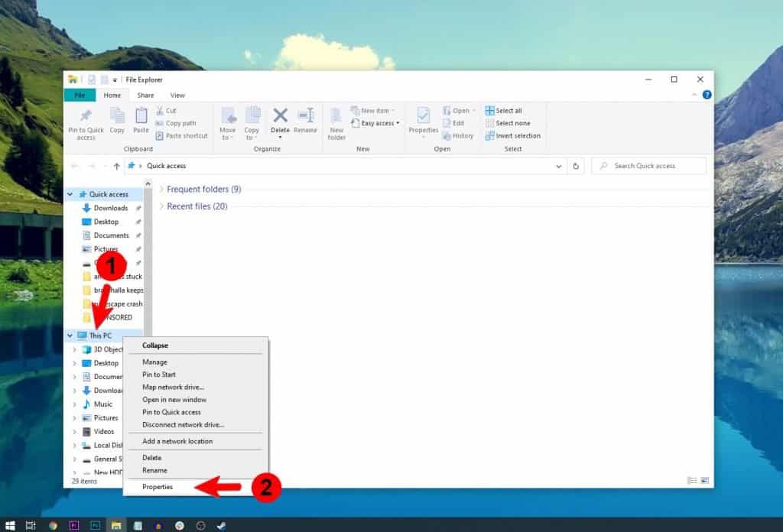Collapse the This PC tree node chevron
783x532 pixels.
70,336
